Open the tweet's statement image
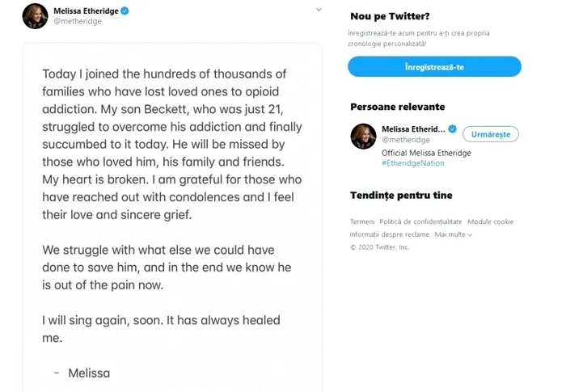 (x=171, y=218)
